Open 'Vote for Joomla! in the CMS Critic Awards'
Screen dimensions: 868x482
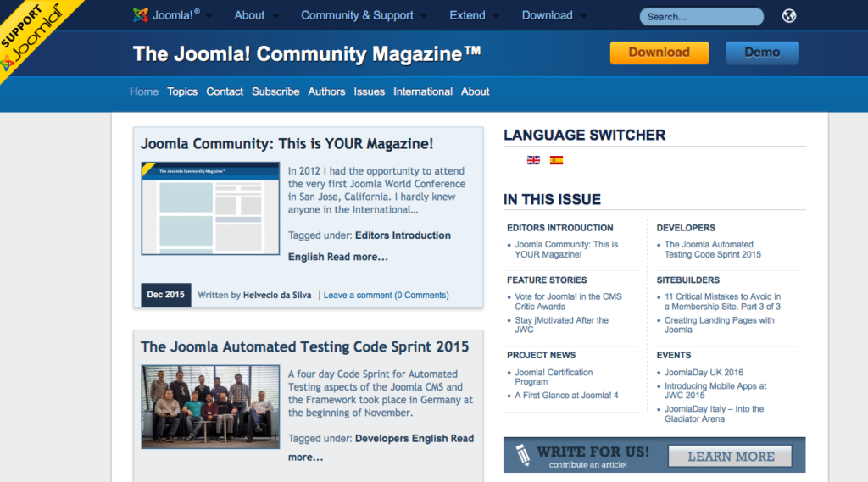click(568, 302)
